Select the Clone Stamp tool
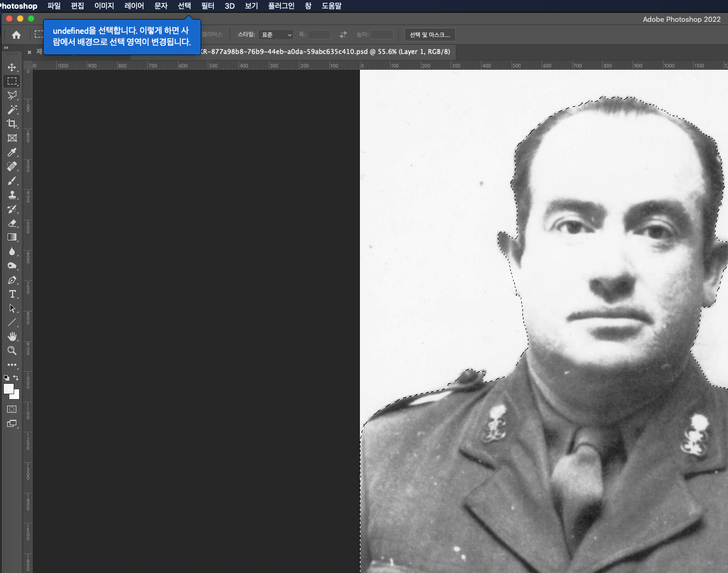This screenshot has height=573, width=728. point(12,195)
